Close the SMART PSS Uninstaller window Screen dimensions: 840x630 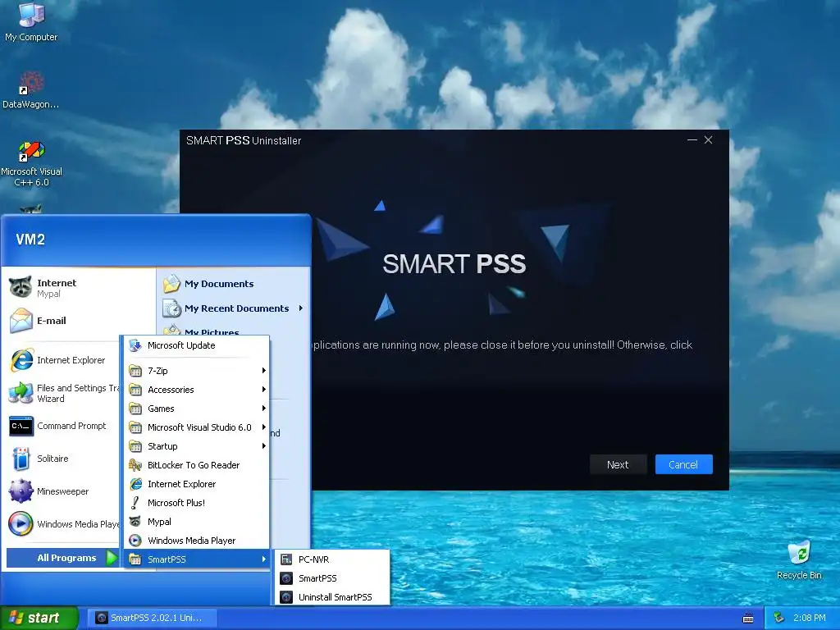pos(708,139)
